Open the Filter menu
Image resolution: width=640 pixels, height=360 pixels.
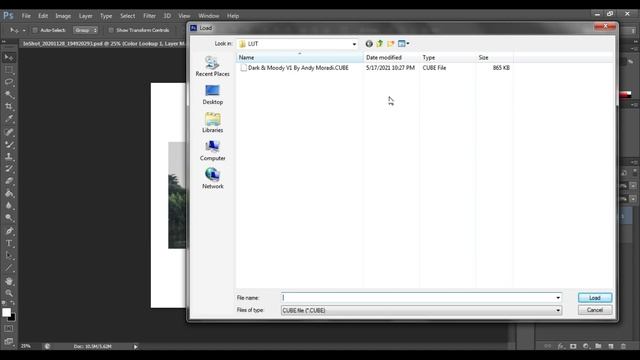click(149, 16)
